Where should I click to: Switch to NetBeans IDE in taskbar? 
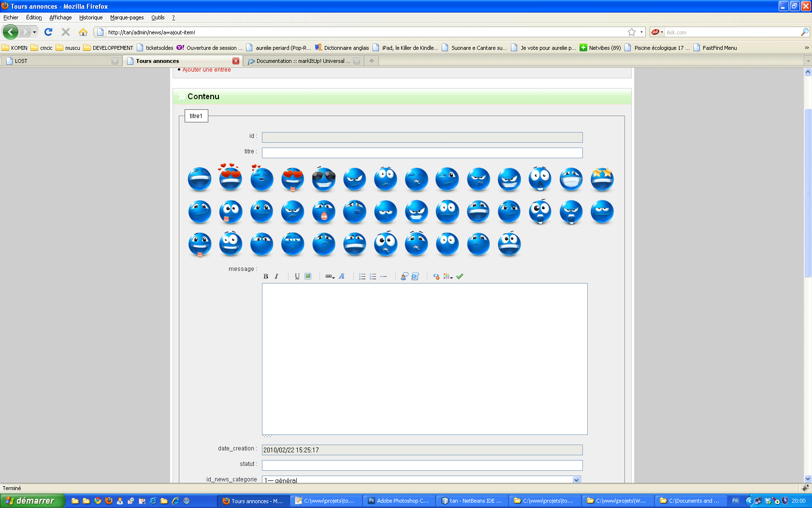(x=472, y=501)
